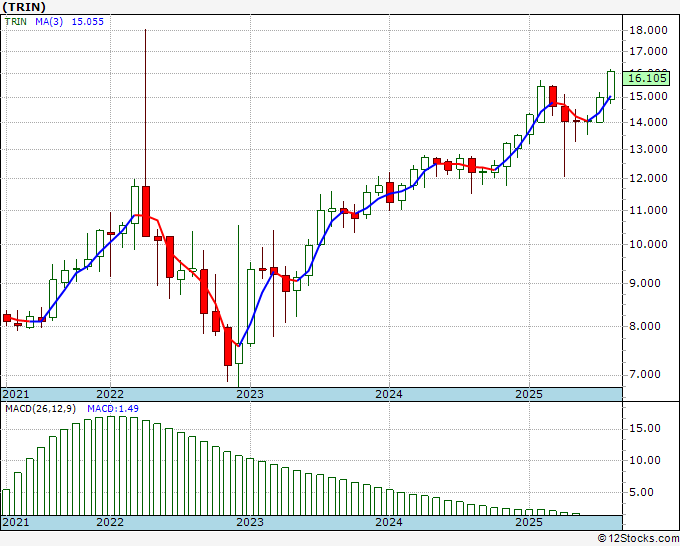Screen dimensions: 680x546
Task: Click the 18.000 price axis label
Action: point(648,30)
